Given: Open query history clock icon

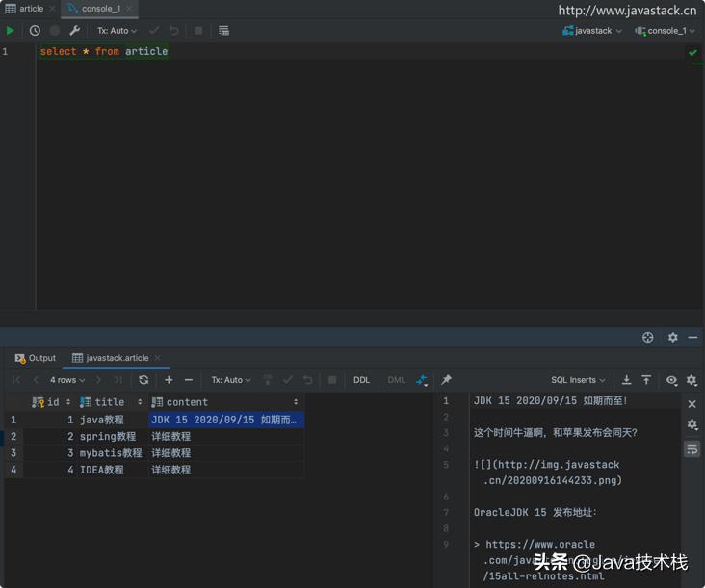Looking at the screenshot, I should click(x=35, y=31).
